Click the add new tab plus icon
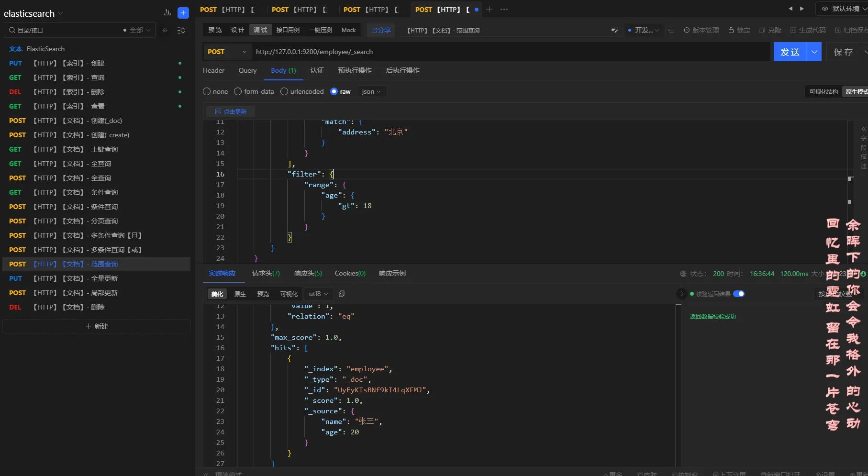868x476 pixels. tap(489, 10)
